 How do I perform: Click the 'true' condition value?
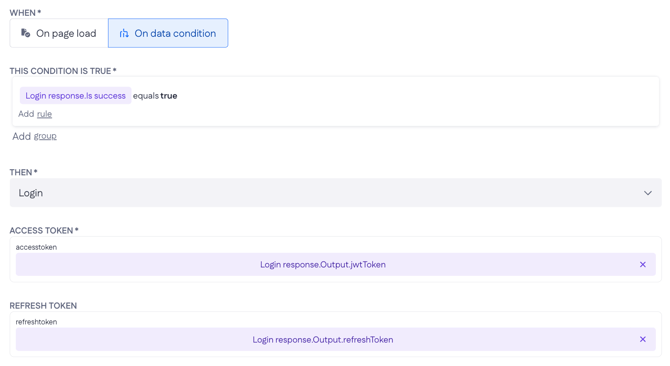coord(169,96)
